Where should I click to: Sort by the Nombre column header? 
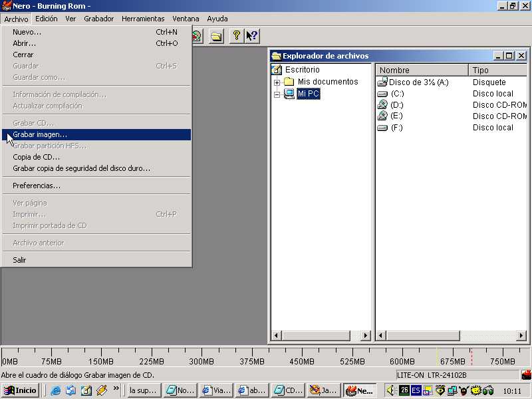pos(422,70)
